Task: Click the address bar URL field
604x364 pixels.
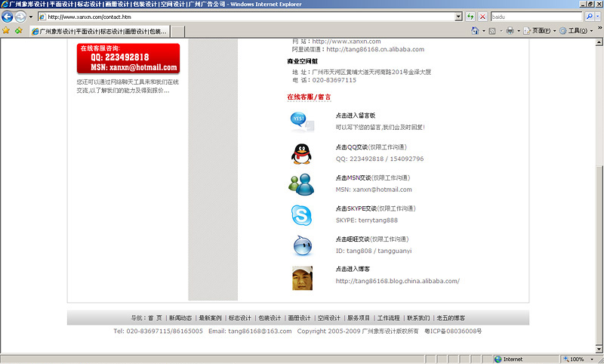Action: pos(247,17)
